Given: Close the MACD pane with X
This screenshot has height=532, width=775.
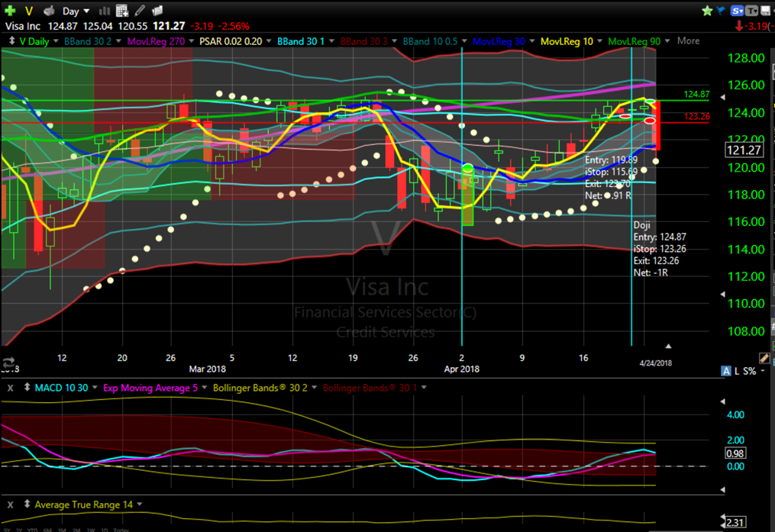Looking at the screenshot, I should coord(11,389).
